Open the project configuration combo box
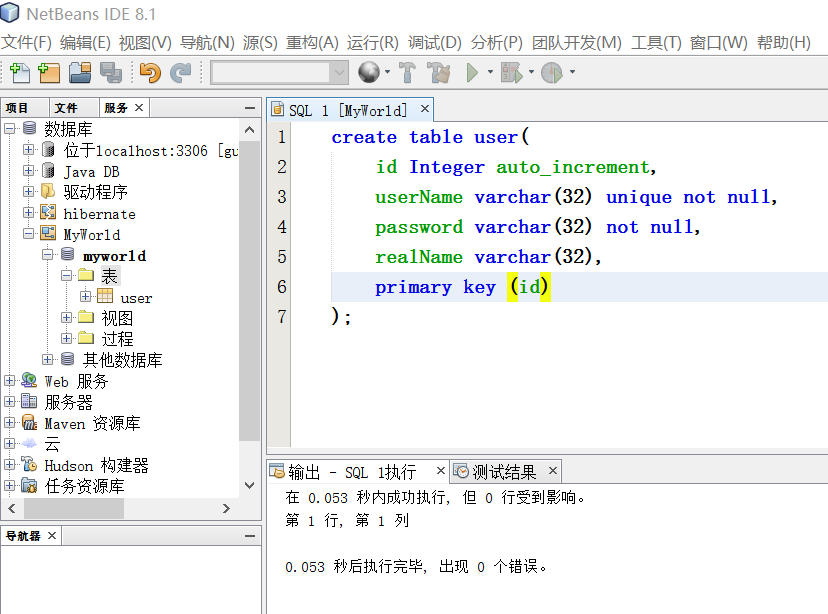Screen dimensions: 828x614 tap(279, 72)
